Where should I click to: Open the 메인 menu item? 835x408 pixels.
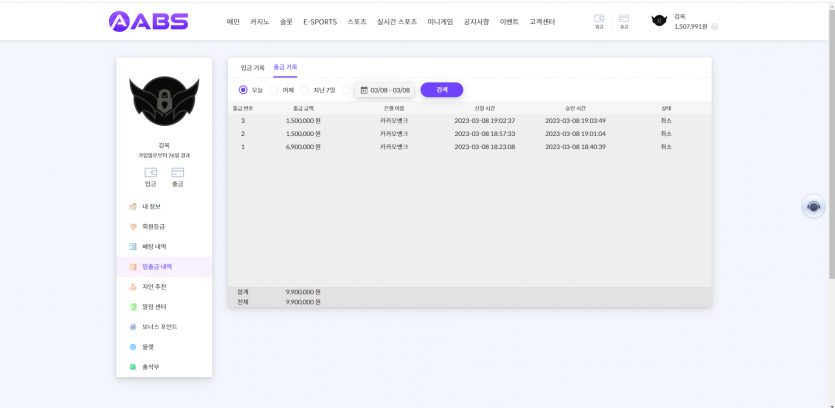[233, 22]
